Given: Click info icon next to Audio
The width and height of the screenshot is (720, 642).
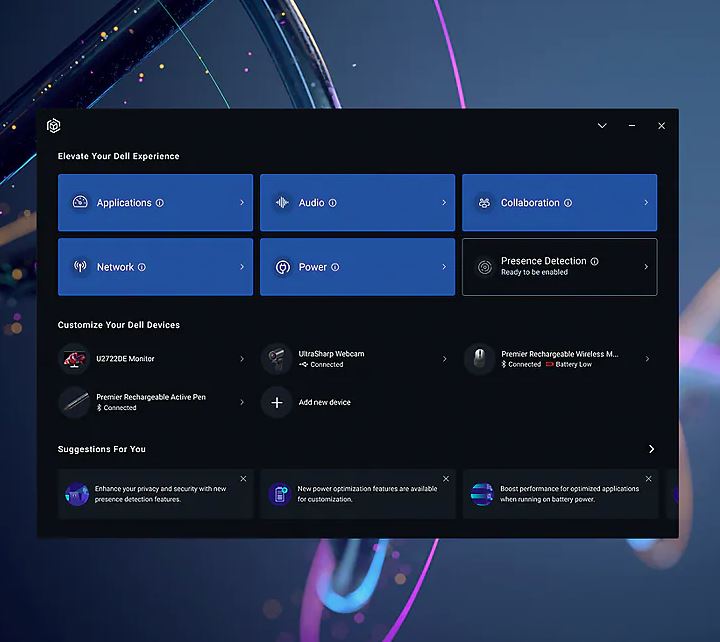Looking at the screenshot, I should [x=333, y=203].
